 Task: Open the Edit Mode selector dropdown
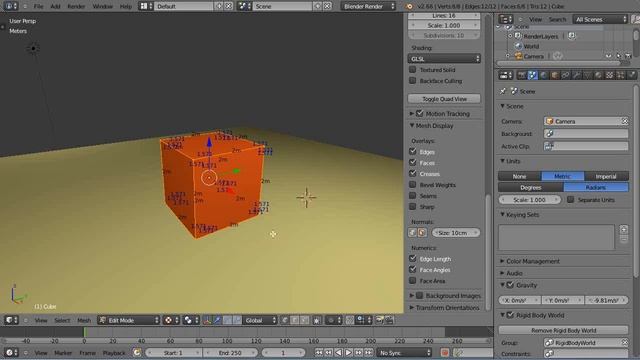tap(129, 320)
